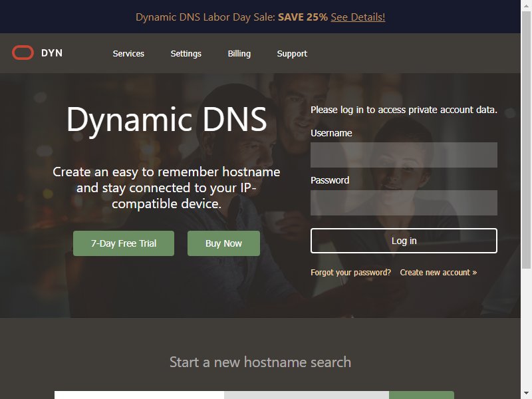Open the Support menu
This screenshot has height=399, width=532.
click(x=292, y=54)
